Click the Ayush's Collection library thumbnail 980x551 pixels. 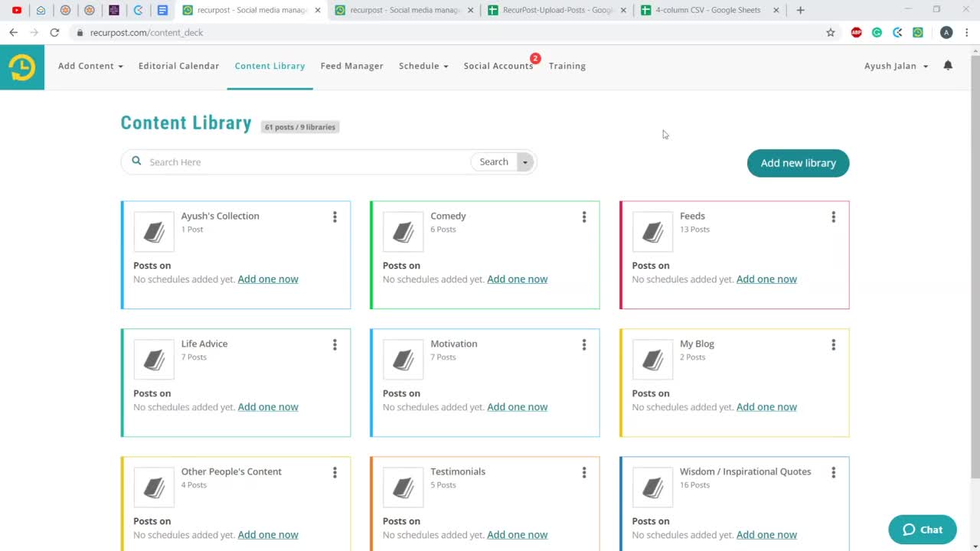pyautogui.click(x=154, y=232)
